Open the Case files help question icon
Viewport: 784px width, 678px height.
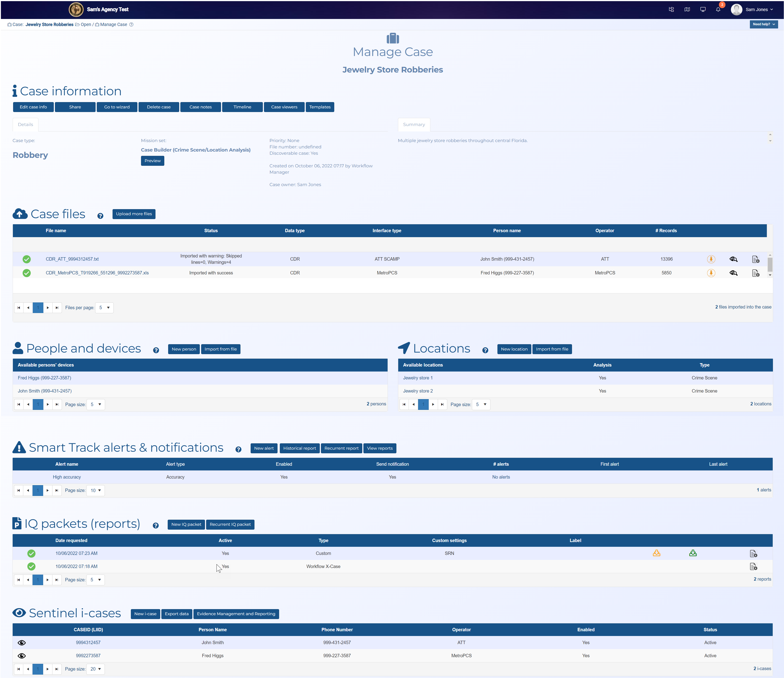(100, 216)
